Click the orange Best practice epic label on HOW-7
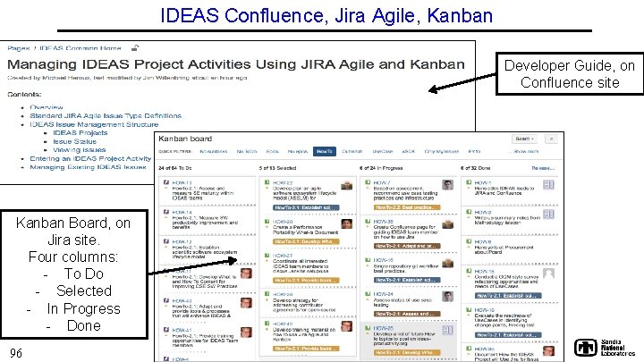The image size is (644, 362). pyautogui.click(x=407, y=207)
